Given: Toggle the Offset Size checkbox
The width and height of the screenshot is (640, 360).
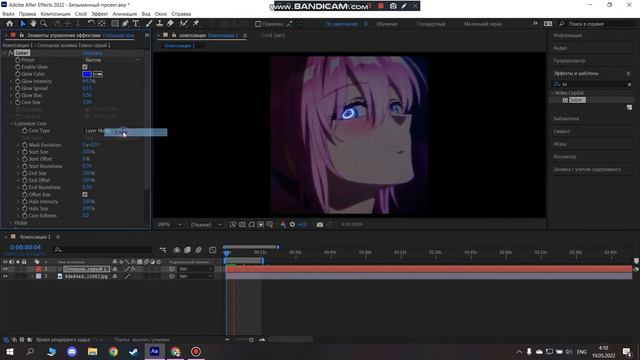Looking at the screenshot, I should point(85,195).
